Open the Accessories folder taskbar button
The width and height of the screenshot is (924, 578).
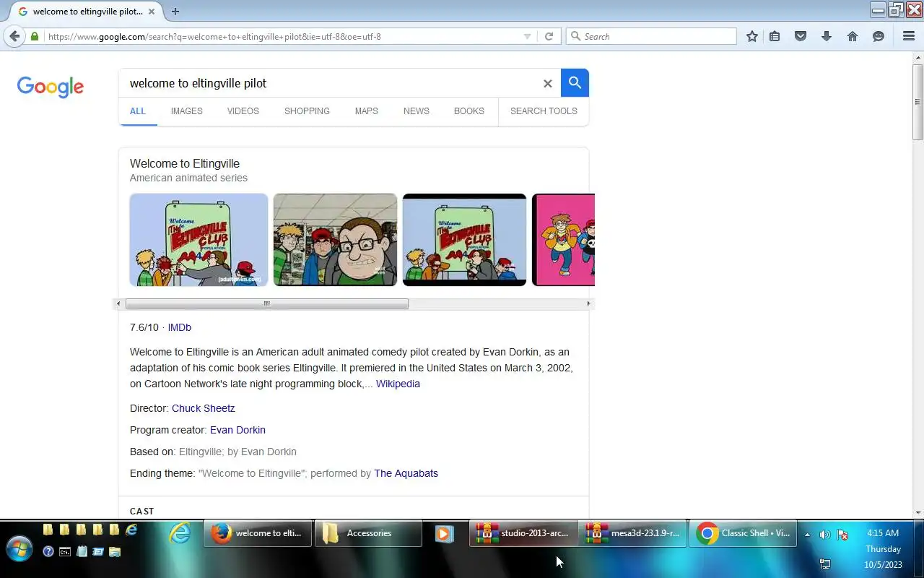click(368, 533)
